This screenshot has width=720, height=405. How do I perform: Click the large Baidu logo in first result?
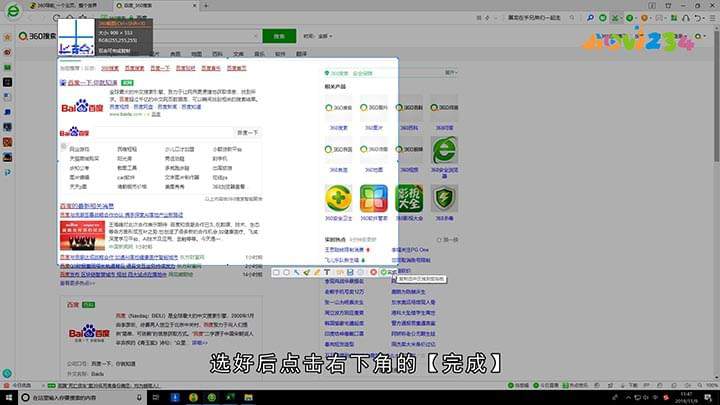tap(82, 107)
